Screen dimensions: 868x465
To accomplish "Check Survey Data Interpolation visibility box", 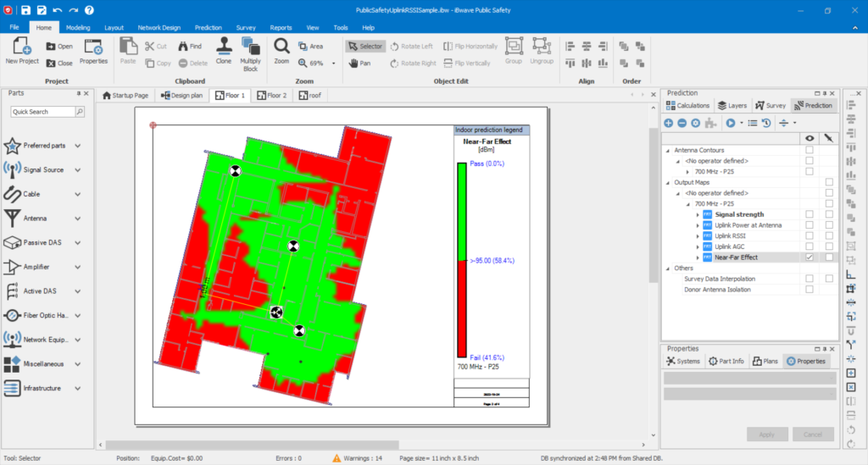I will [x=810, y=279].
